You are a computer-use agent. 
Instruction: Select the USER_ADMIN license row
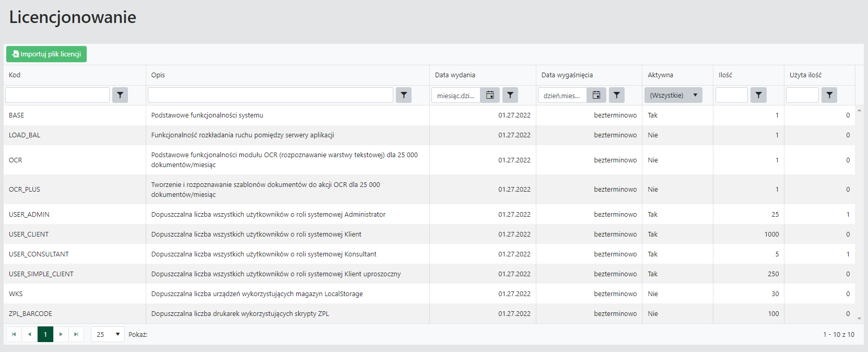pos(29,215)
